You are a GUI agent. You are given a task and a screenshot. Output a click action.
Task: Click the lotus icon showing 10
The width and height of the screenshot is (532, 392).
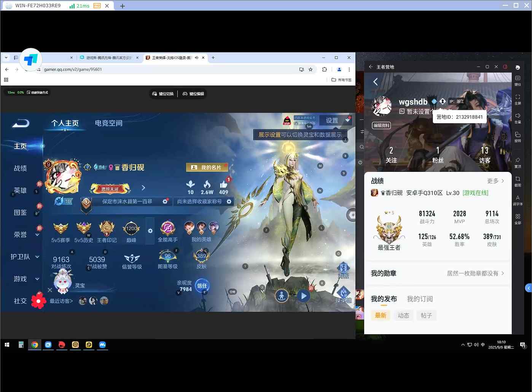[191, 185]
